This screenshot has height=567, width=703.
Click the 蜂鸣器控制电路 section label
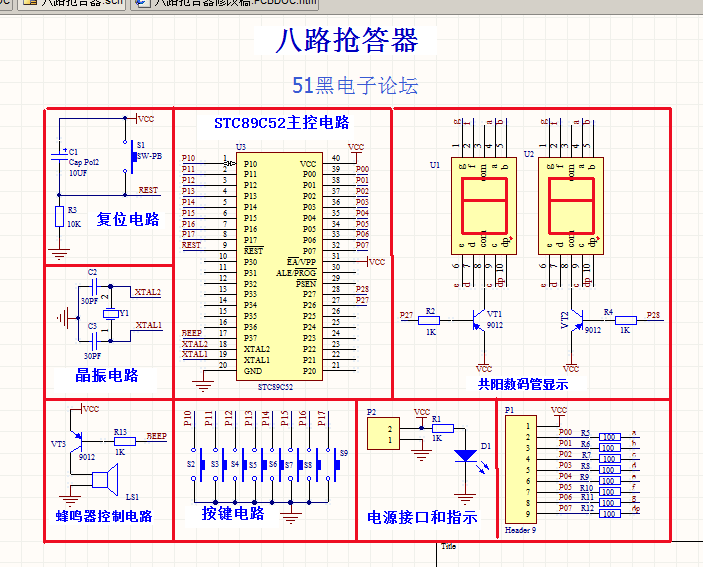coord(104,516)
